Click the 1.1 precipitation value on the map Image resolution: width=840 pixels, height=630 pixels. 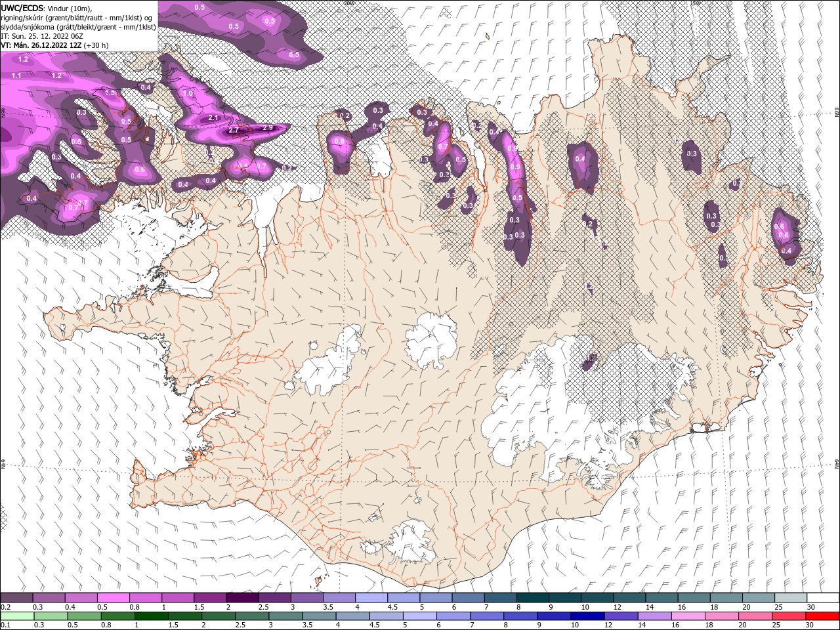point(16,76)
